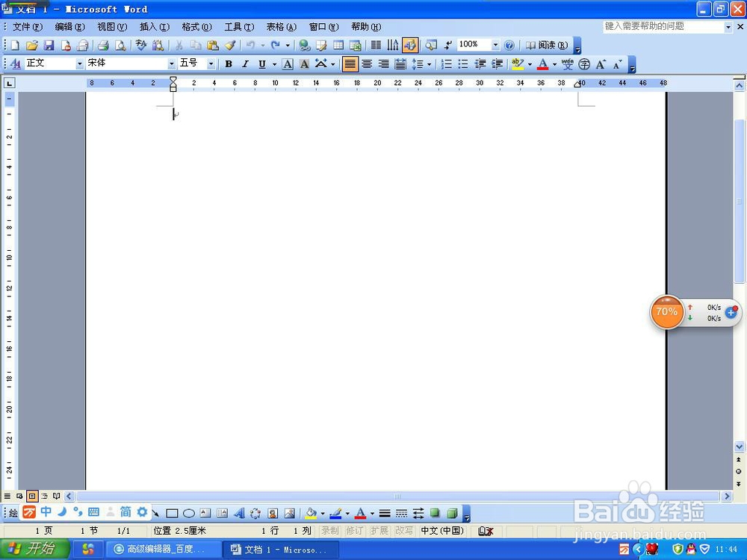Select the Rectangle drawing tool

pyautogui.click(x=172, y=514)
